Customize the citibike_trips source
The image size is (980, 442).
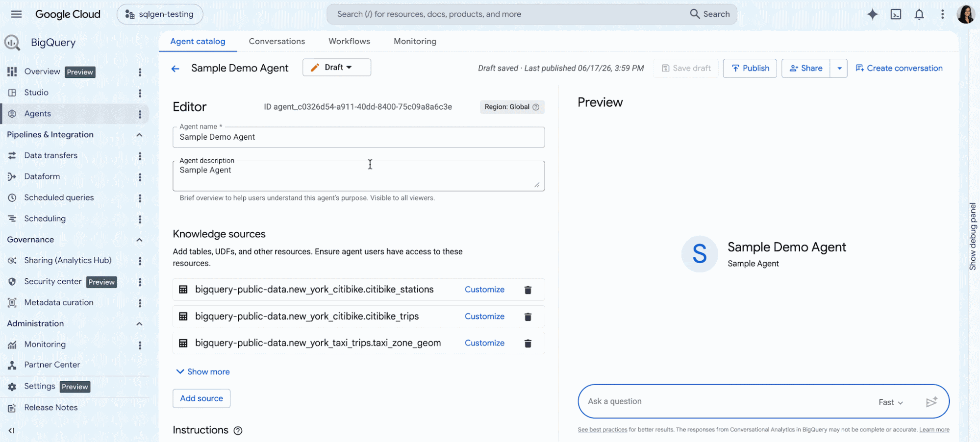[484, 317]
